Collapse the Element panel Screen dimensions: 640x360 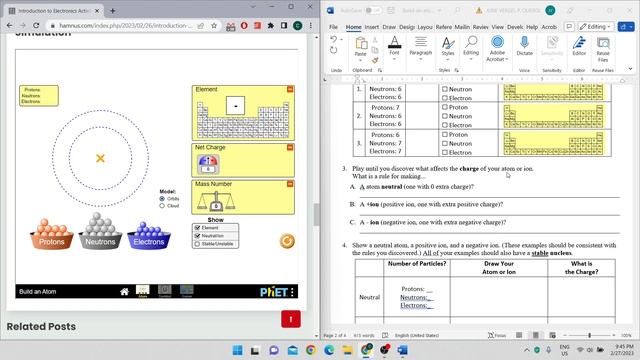click(x=290, y=89)
